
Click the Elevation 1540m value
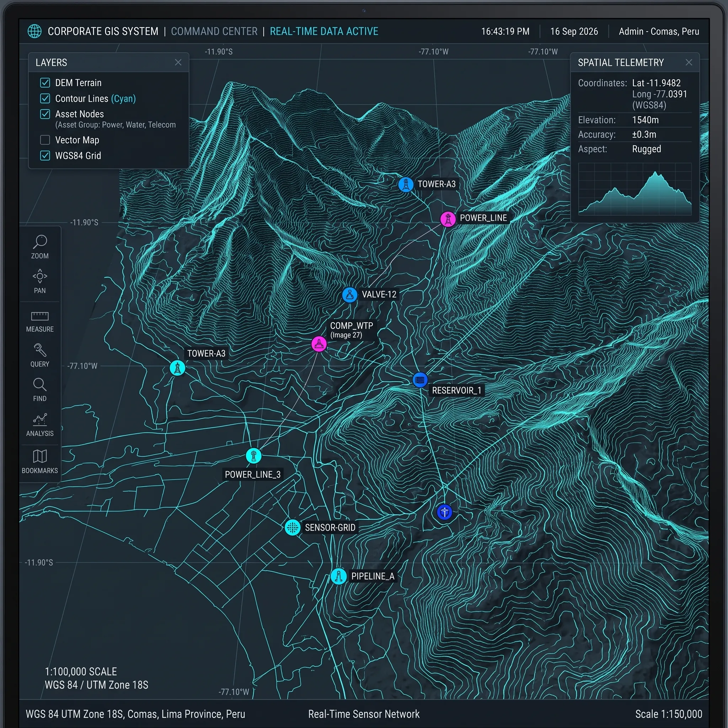point(646,120)
